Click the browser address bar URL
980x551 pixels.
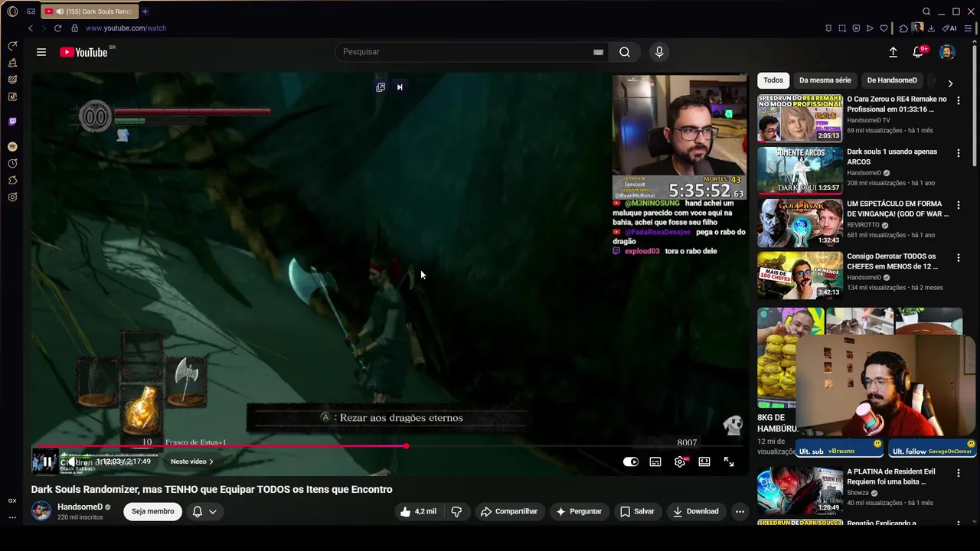(x=126, y=28)
